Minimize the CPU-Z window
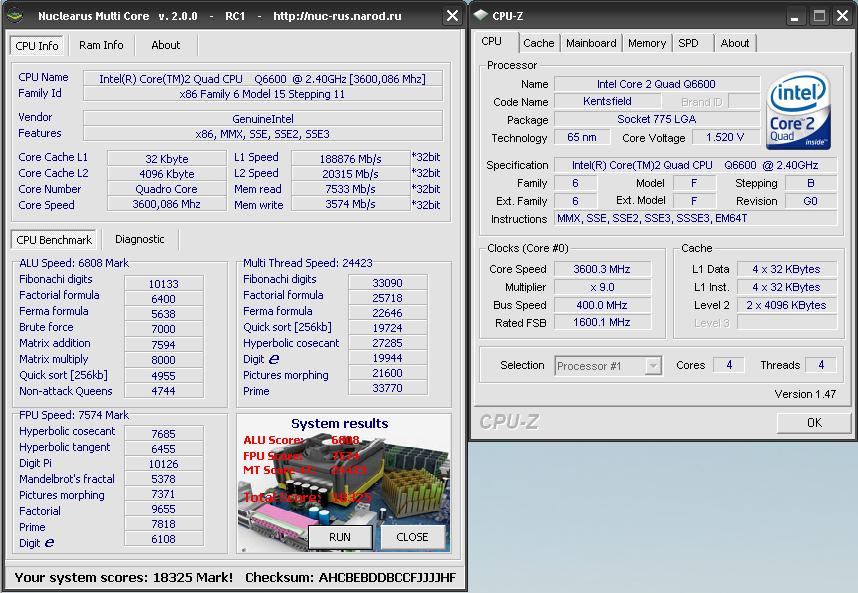The height and width of the screenshot is (593, 858). pos(795,16)
